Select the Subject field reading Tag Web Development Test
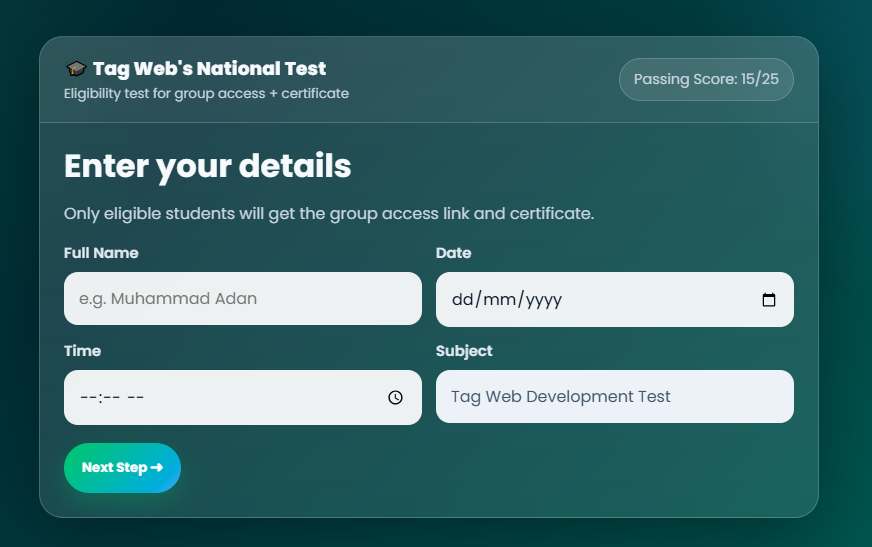This screenshot has height=547, width=872. coord(615,396)
